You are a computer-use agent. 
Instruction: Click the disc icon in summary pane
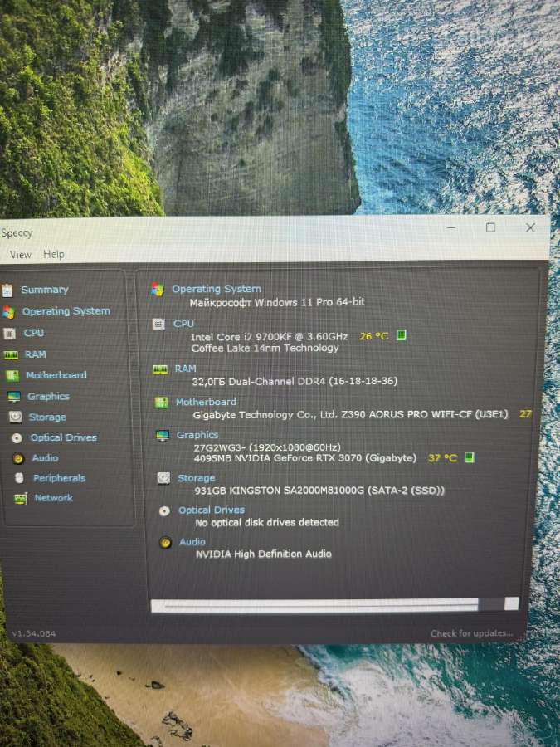coord(164,511)
